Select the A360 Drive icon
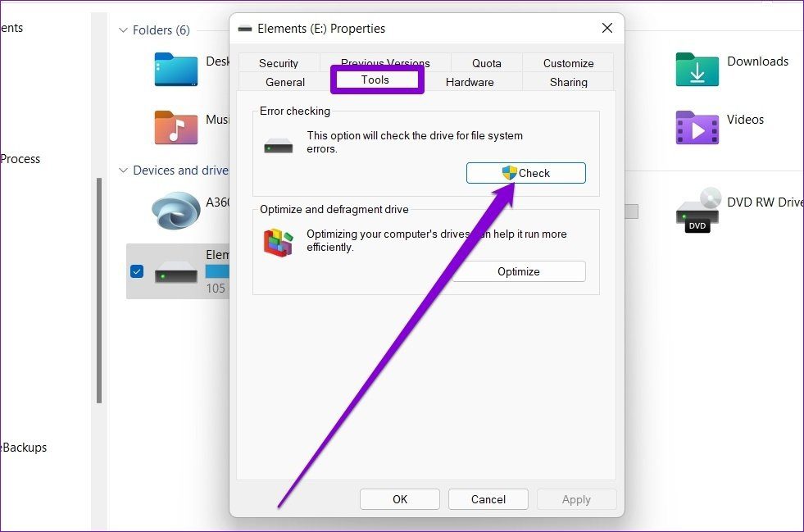804x532 pixels. pos(176,211)
